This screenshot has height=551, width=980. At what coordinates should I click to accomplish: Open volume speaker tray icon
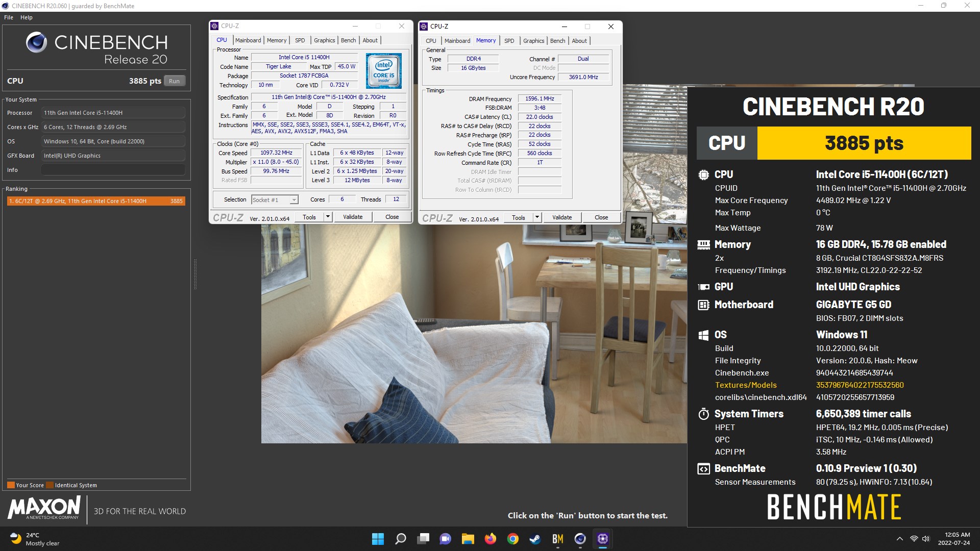click(926, 539)
